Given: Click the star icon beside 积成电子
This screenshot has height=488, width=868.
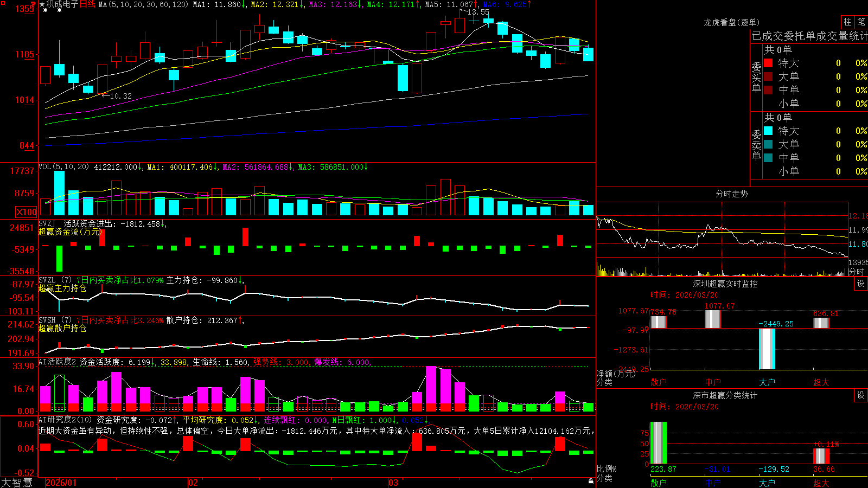Looking at the screenshot, I should (x=42, y=4).
